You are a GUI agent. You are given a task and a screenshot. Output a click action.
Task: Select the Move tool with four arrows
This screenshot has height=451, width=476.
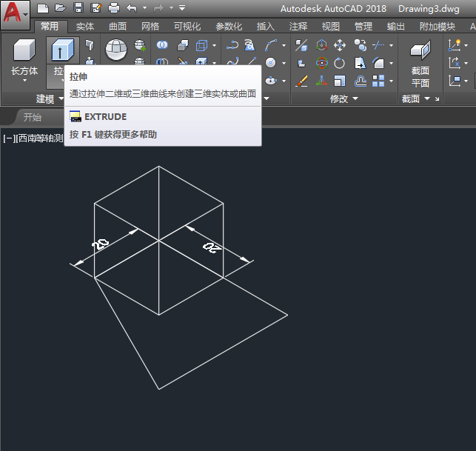[x=340, y=46]
